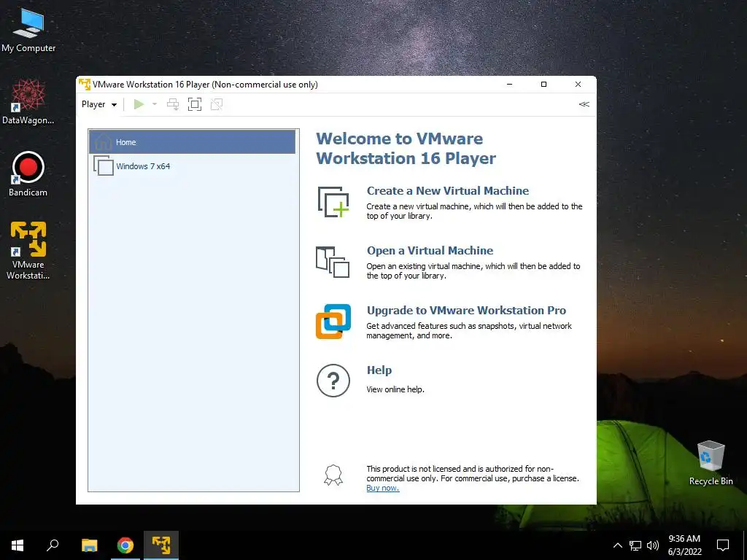Open File Explorer from the taskbar

89,545
